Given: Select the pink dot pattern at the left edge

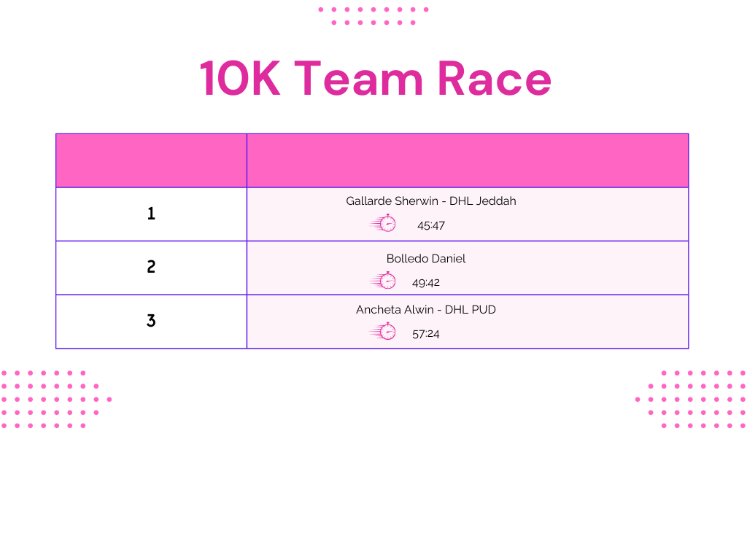Looking at the screenshot, I should 51,399.
